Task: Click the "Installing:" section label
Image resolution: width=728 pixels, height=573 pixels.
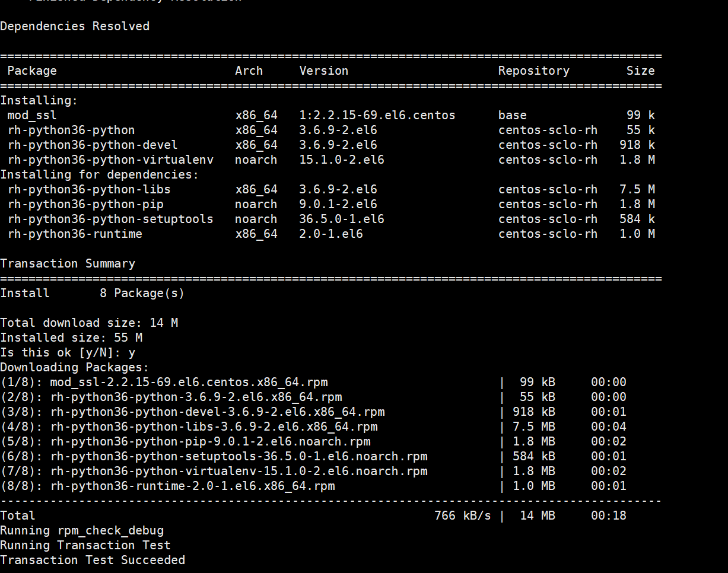Action: click(39, 100)
